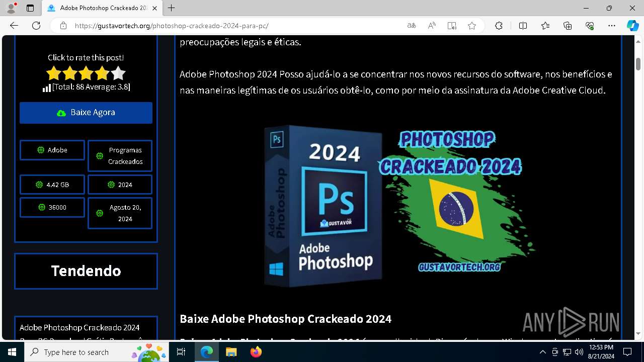This screenshot has height=362, width=644.
Task: Open the Favorites list icon
Action: point(545,26)
